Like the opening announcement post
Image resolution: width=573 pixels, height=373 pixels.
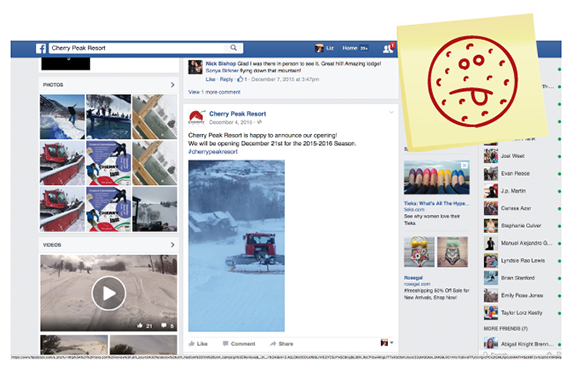click(198, 344)
